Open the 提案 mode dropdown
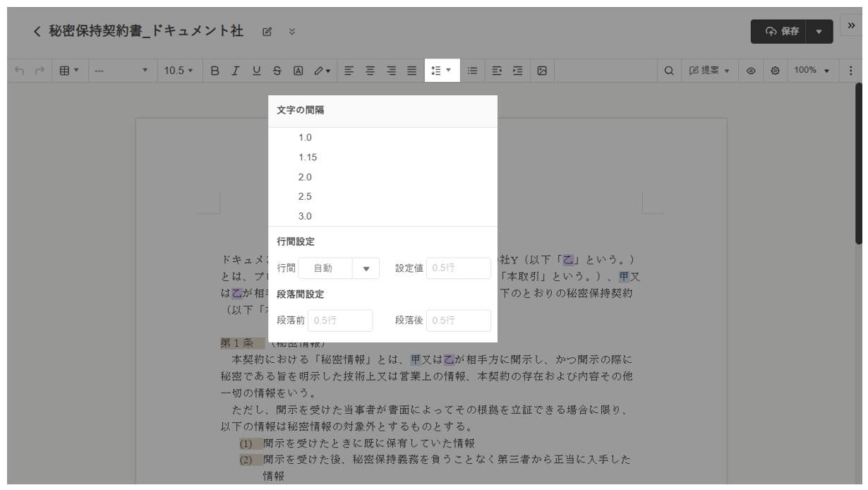 coord(709,71)
